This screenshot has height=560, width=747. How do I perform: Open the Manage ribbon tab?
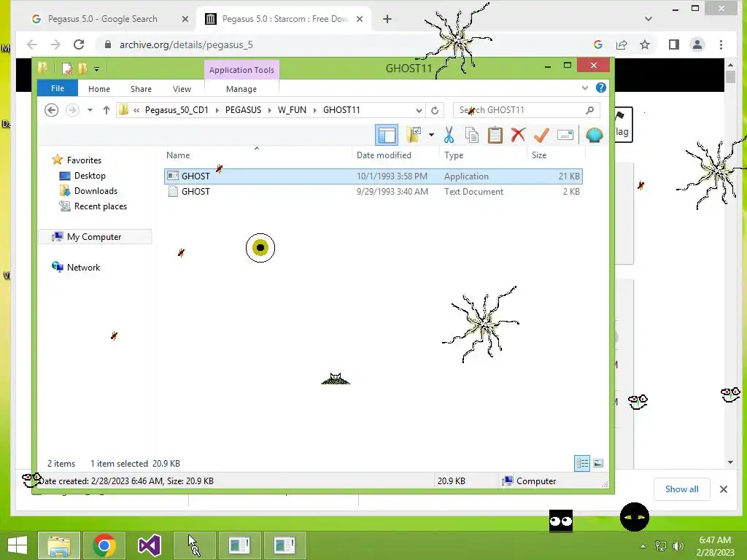coord(241,89)
